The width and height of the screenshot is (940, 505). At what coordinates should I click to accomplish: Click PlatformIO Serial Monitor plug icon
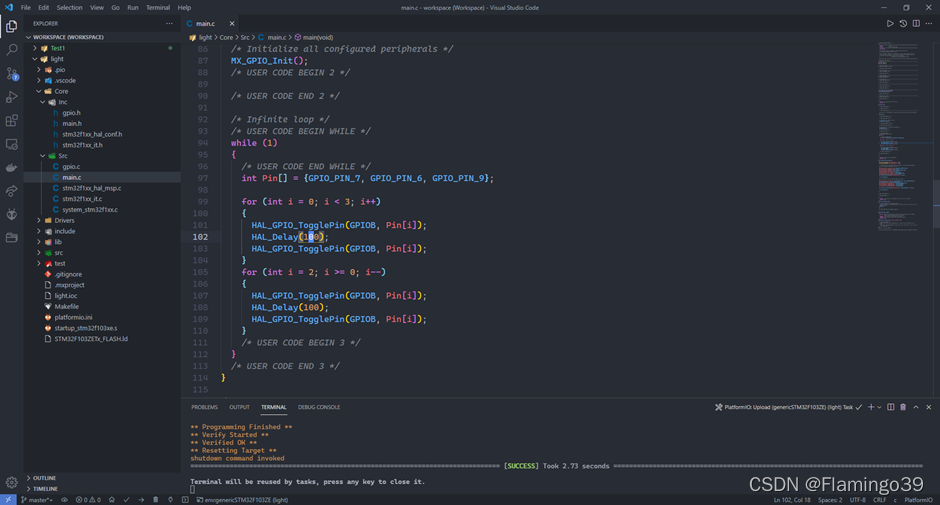pyautogui.click(x=170, y=500)
